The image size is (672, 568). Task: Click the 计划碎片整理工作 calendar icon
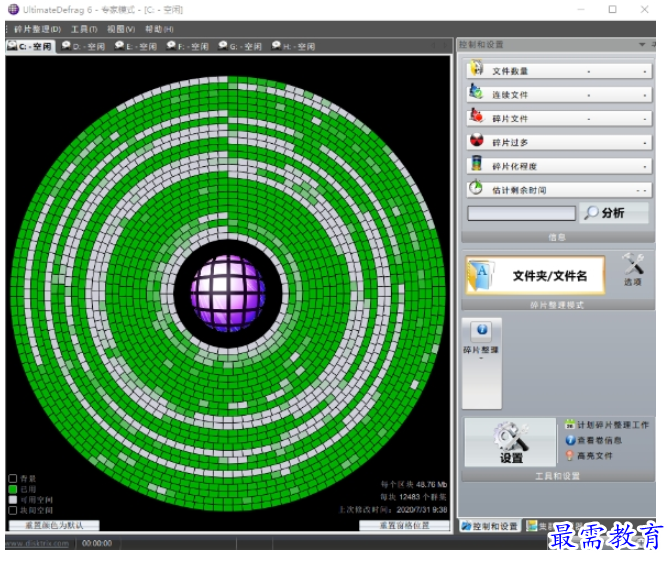(x=570, y=424)
